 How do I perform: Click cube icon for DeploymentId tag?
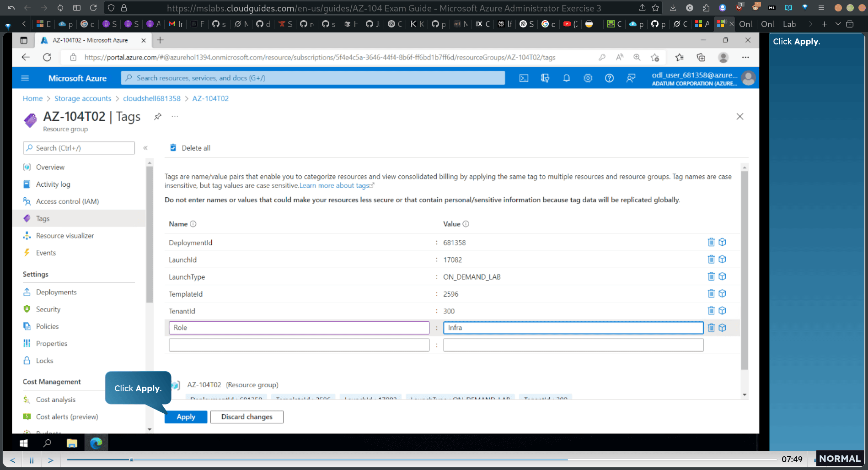(x=723, y=242)
